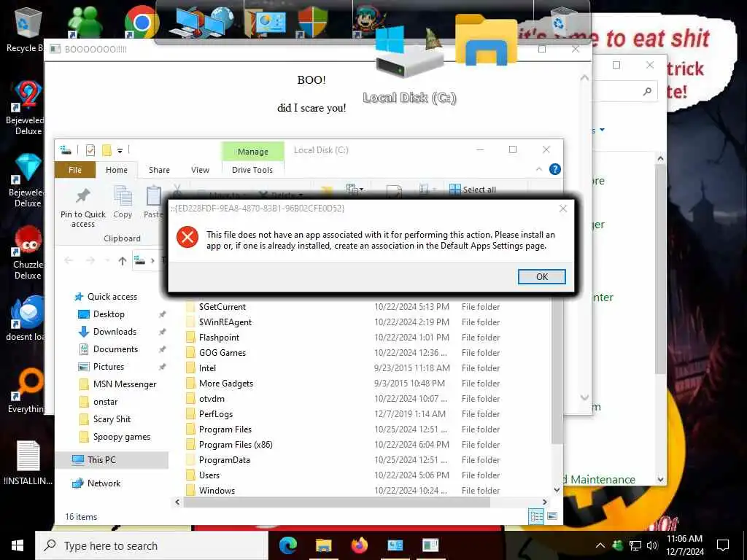
Task: Open the Manage contextual tab
Action: pyautogui.click(x=252, y=152)
